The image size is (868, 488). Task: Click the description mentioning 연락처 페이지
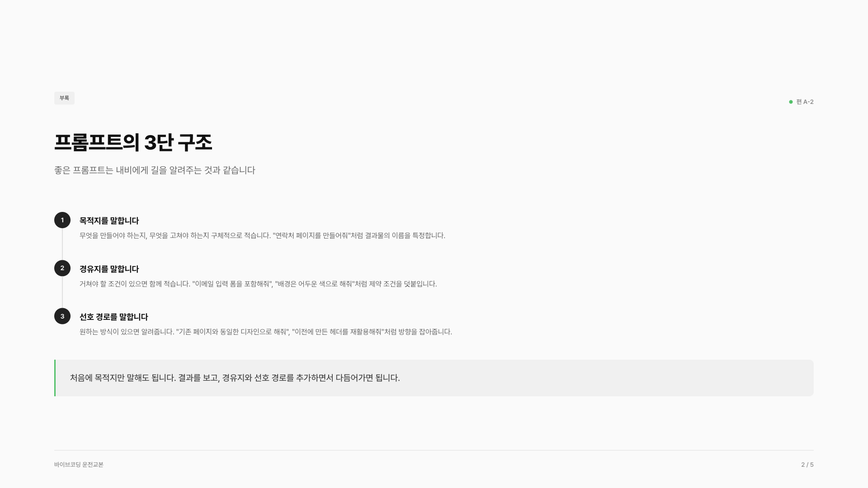(x=262, y=236)
